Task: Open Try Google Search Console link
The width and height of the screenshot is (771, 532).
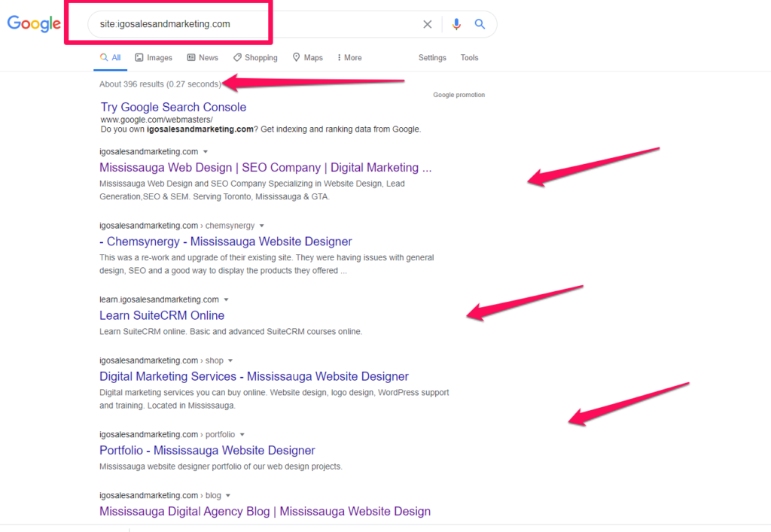Action: pos(173,107)
